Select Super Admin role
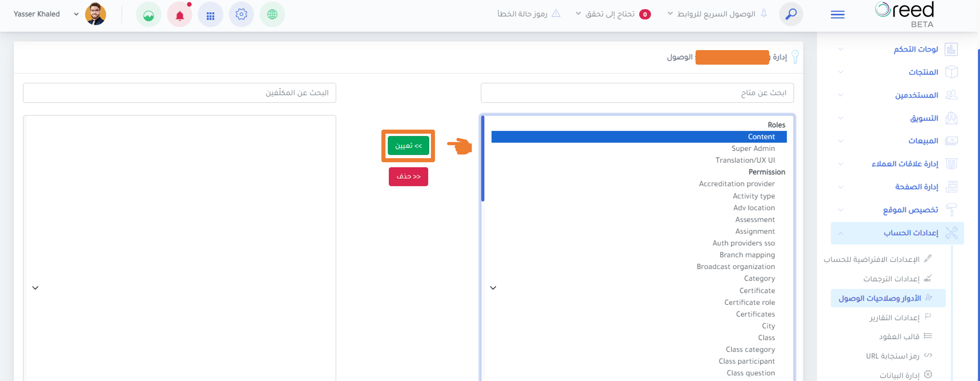The width and height of the screenshot is (980, 381). tap(639, 149)
